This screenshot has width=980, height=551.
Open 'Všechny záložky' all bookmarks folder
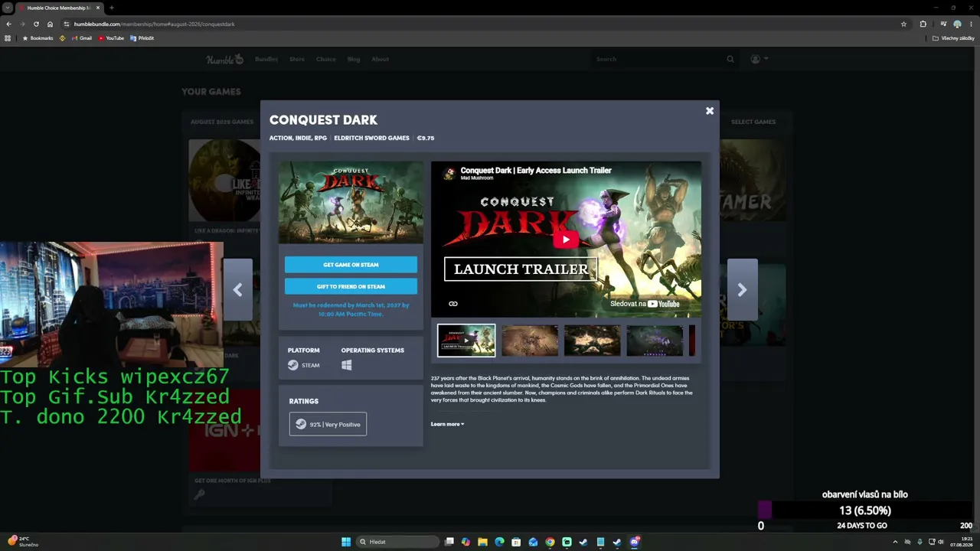(953, 37)
